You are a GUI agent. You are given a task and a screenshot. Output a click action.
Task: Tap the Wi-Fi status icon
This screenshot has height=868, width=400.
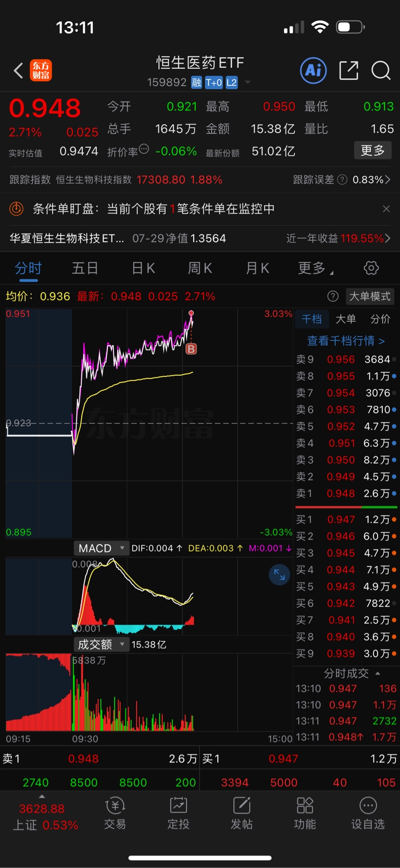pyautogui.click(x=320, y=27)
